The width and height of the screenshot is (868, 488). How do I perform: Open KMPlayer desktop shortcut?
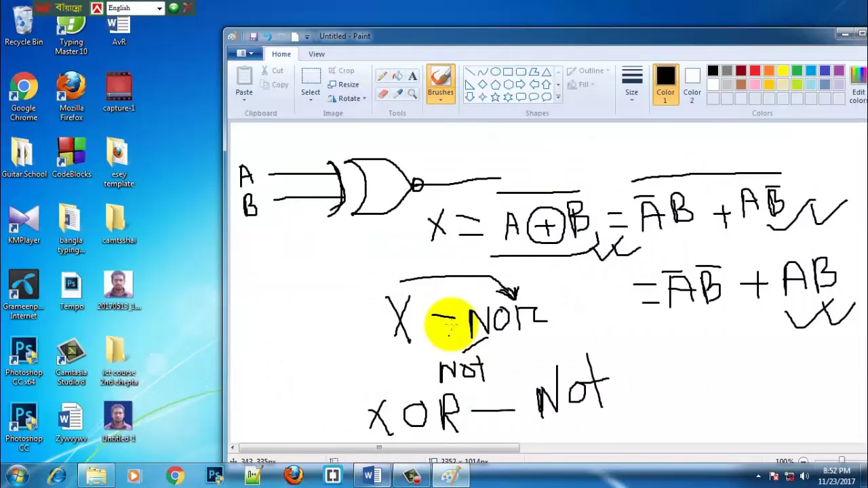(x=24, y=224)
